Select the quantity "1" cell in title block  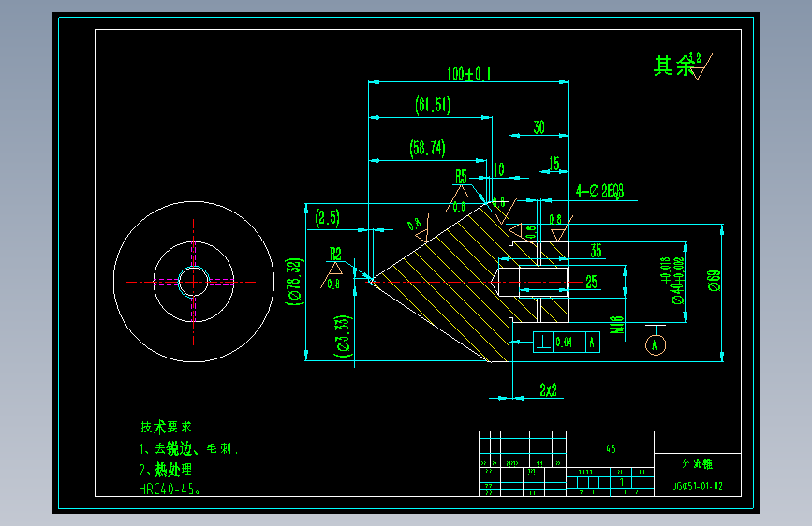(622, 482)
